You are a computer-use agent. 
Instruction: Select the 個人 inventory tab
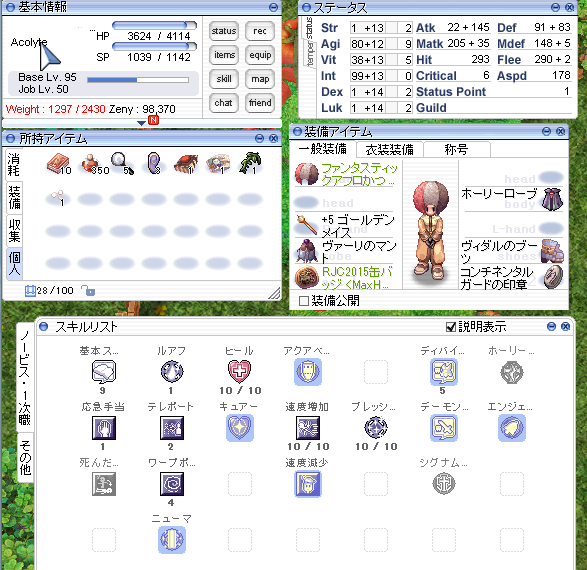[x=14, y=263]
